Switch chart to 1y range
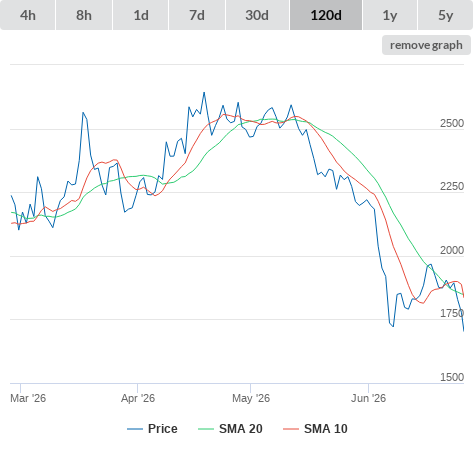The image size is (474, 455). tap(390, 15)
